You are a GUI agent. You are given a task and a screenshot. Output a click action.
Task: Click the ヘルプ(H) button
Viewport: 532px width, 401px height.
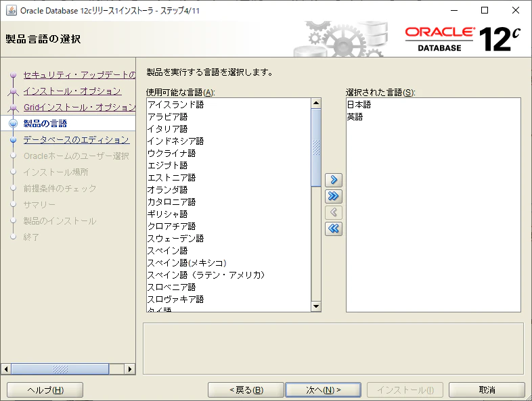click(45, 390)
